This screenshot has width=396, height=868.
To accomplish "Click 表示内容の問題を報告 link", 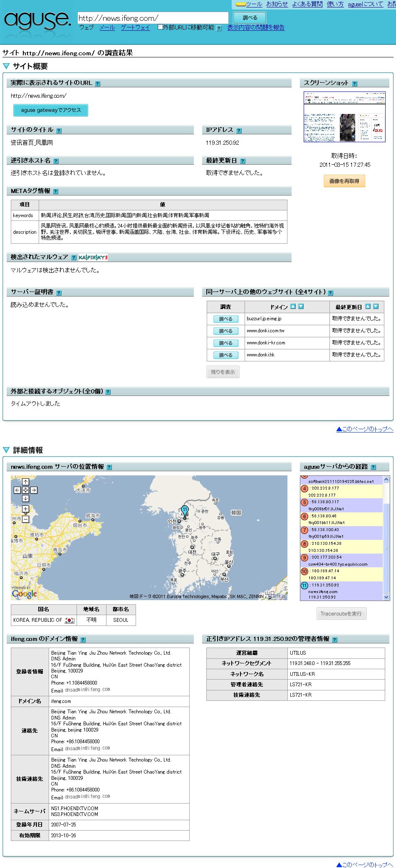I will pyautogui.click(x=256, y=27).
